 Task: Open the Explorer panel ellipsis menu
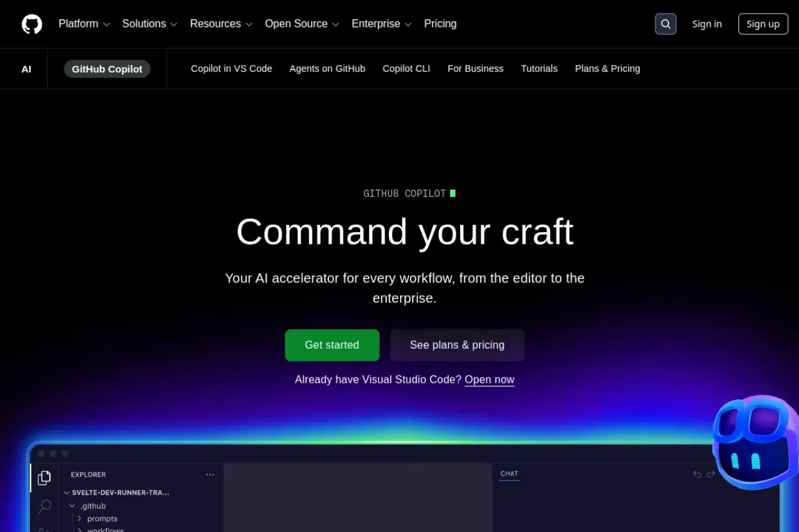[x=210, y=475]
